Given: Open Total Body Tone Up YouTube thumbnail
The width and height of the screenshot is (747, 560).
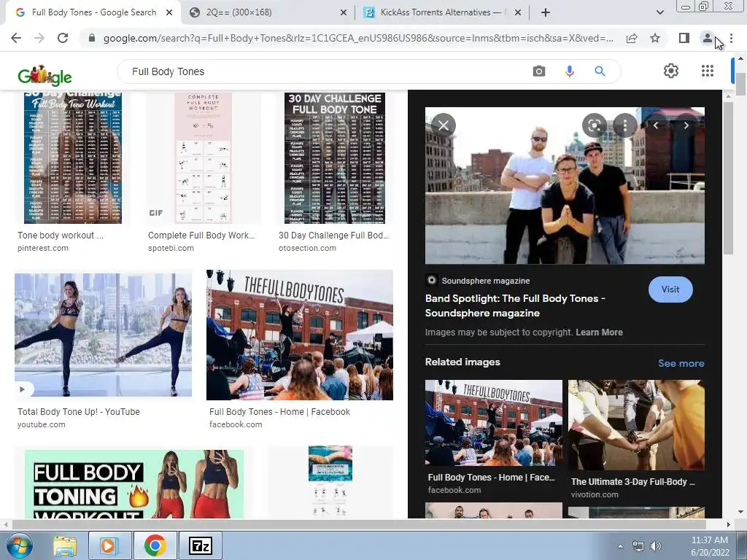Looking at the screenshot, I should click(104, 335).
